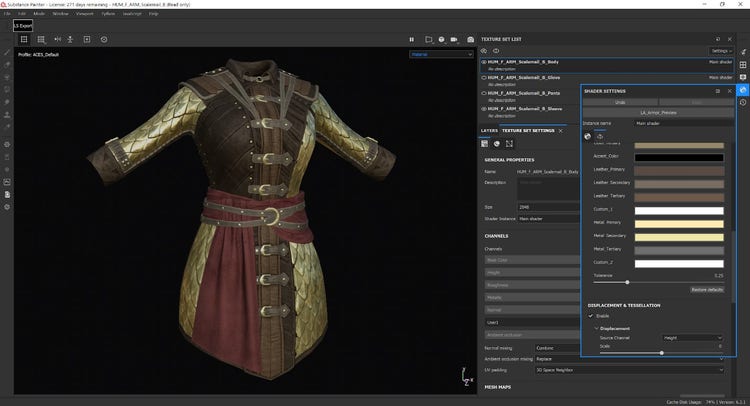The width and height of the screenshot is (750, 406).
Task: Click the 2D grid view icon in toolbar
Action: point(41,39)
